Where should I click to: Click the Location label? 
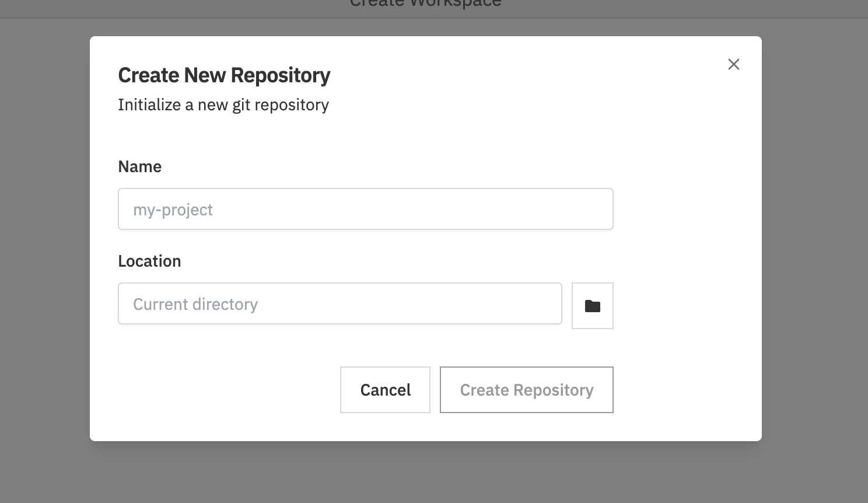149,261
